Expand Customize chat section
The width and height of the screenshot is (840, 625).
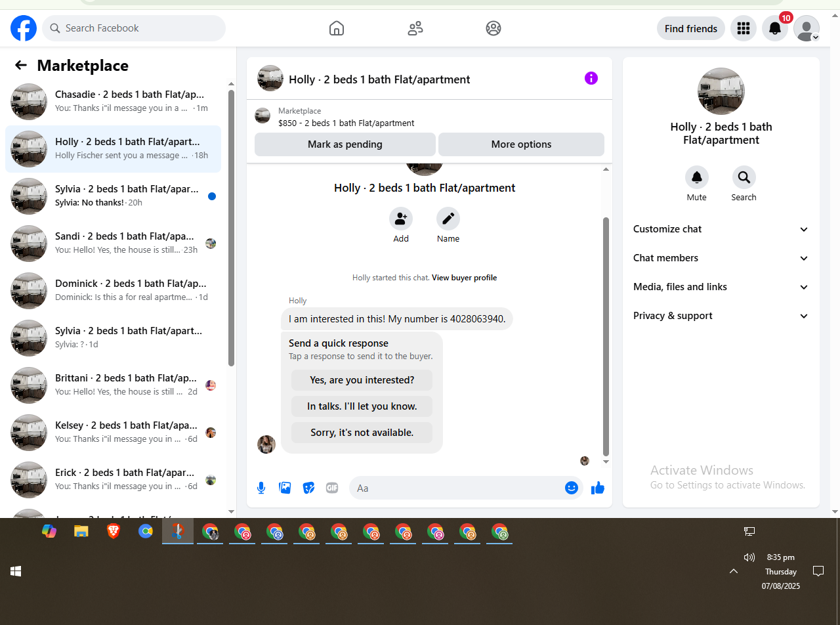click(x=721, y=229)
